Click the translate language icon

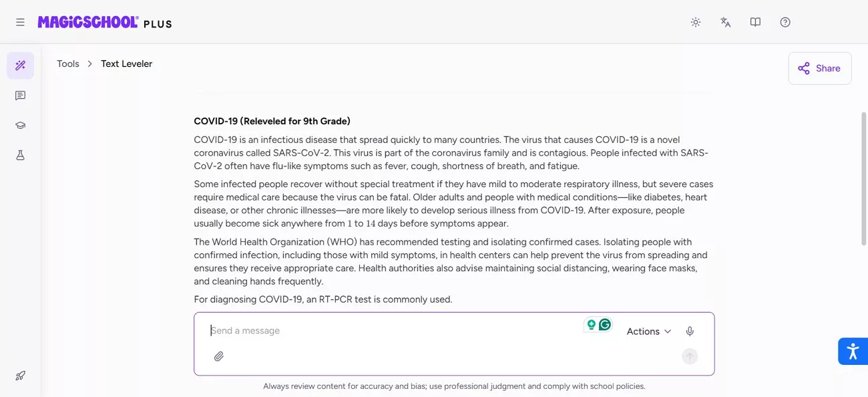725,22
